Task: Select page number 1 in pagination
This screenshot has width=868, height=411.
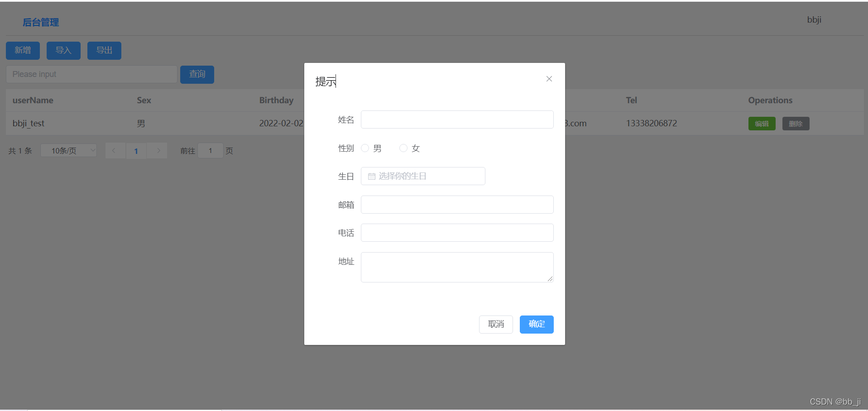Action: (136, 151)
